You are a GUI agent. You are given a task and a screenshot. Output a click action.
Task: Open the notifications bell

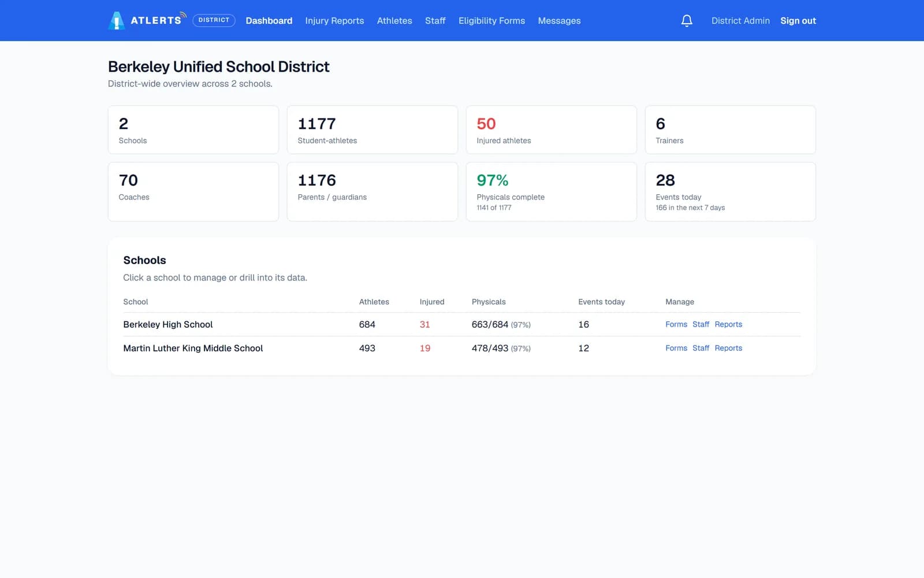[x=687, y=21]
